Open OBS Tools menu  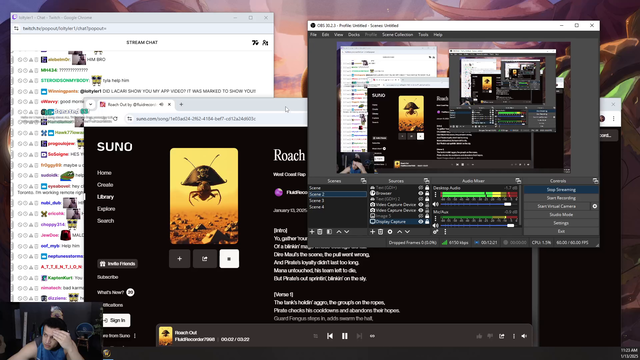[423, 35]
